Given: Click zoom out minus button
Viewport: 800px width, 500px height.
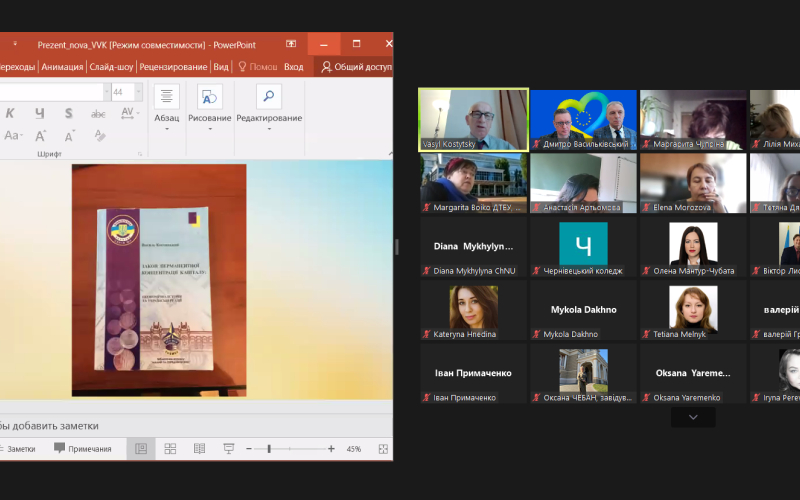Looking at the screenshot, I should (x=249, y=449).
